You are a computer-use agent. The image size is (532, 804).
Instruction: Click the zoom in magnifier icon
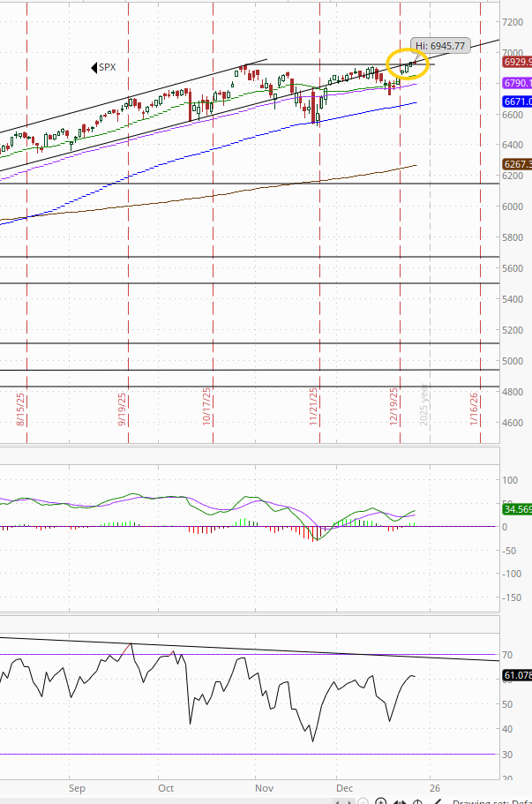coord(381,801)
